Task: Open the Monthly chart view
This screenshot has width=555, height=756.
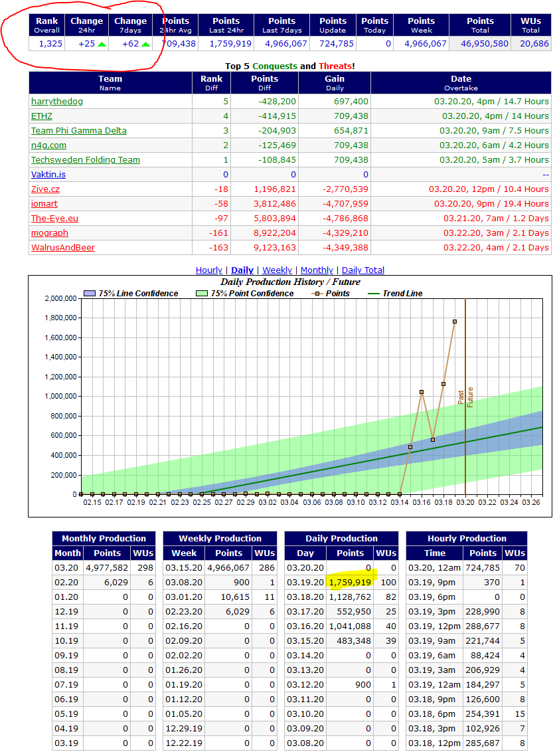Action: 317,270
